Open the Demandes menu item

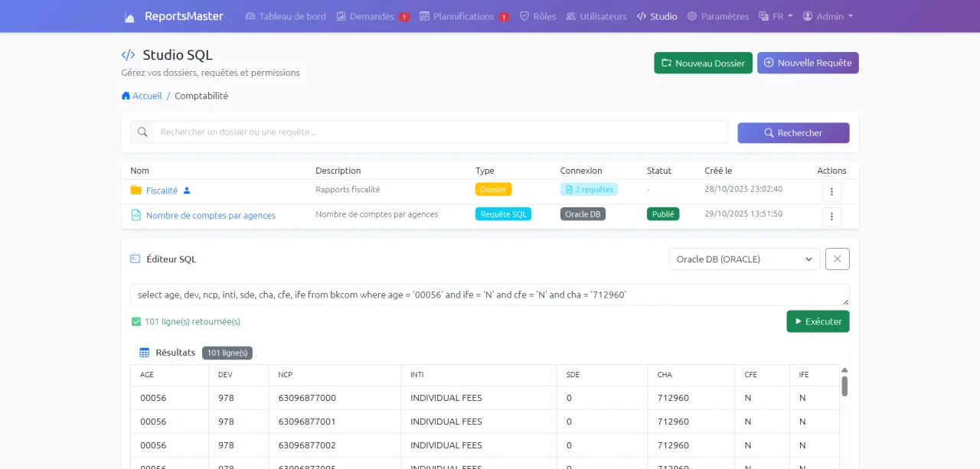[365, 16]
